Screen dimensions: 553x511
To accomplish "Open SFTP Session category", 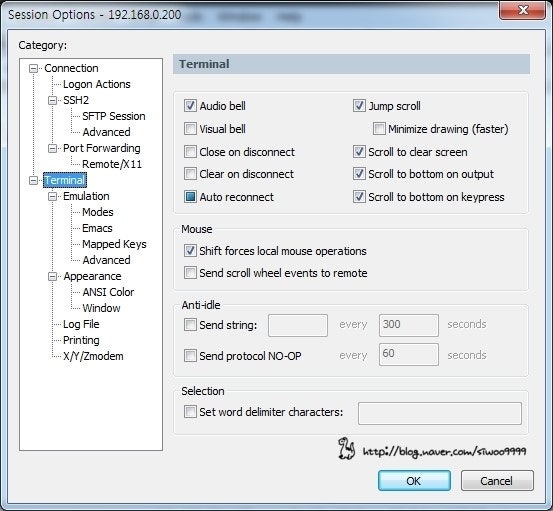I will click(114, 116).
